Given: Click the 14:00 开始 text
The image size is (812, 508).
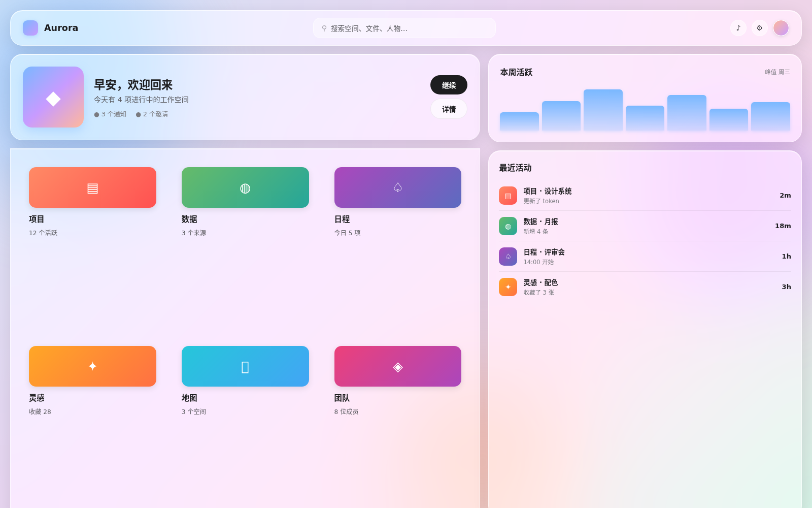Looking at the screenshot, I should click(x=538, y=262).
